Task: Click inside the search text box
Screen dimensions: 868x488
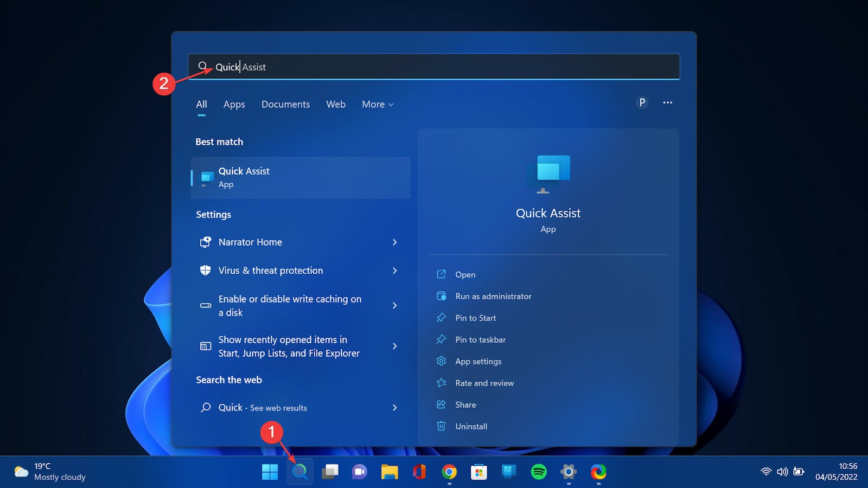Action: point(434,67)
